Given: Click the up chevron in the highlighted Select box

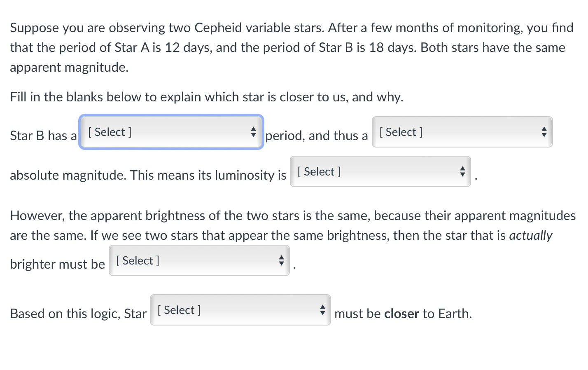Looking at the screenshot, I should tap(254, 129).
